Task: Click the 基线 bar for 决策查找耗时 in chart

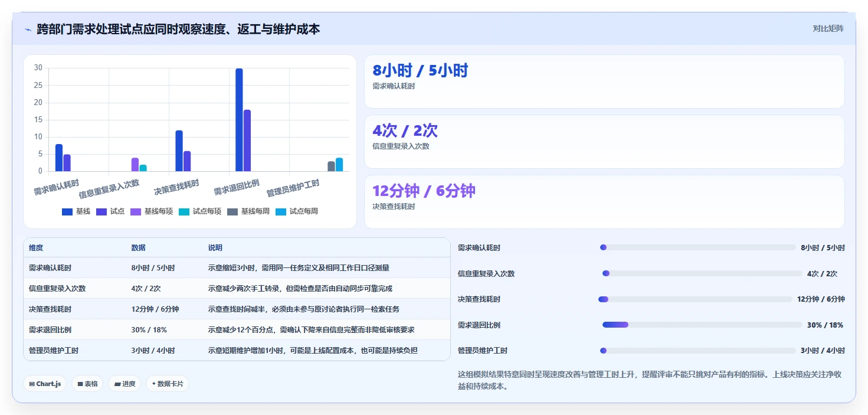Action: coord(179,151)
